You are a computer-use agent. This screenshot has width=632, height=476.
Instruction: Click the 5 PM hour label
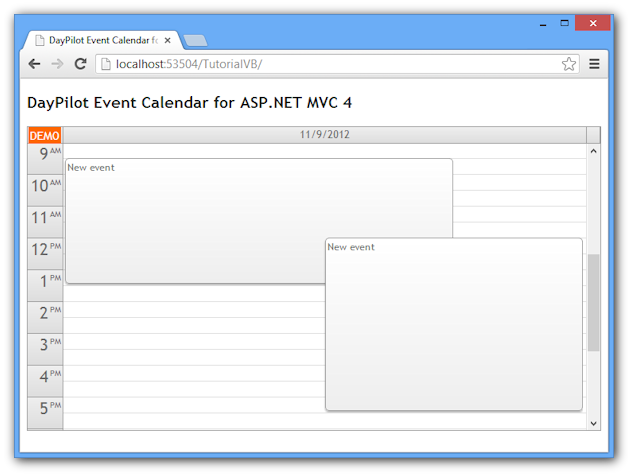coord(45,414)
